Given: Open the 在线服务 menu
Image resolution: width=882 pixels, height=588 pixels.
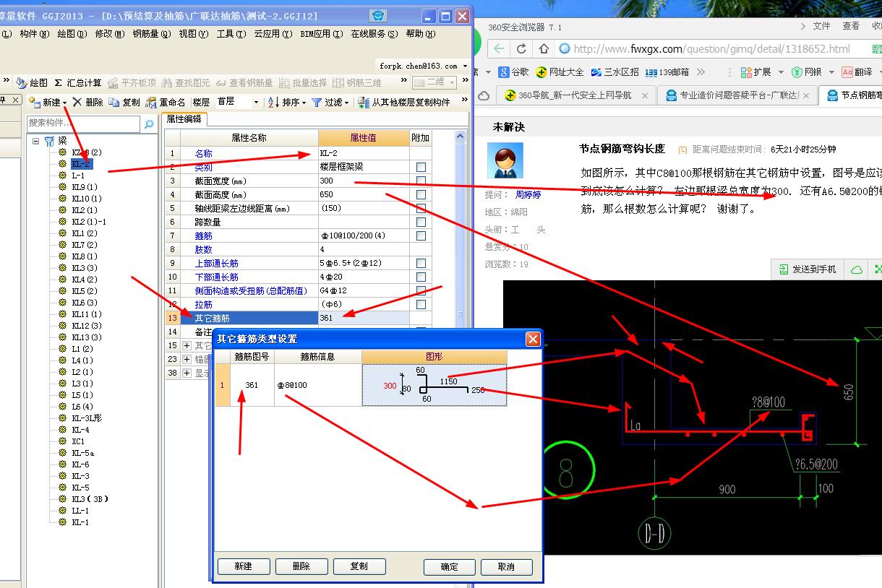Looking at the screenshot, I should pyautogui.click(x=374, y=34).
